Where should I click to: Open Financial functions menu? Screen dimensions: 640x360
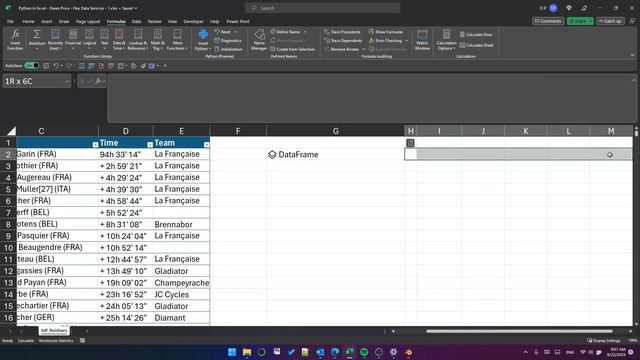(x=73, y=40)
